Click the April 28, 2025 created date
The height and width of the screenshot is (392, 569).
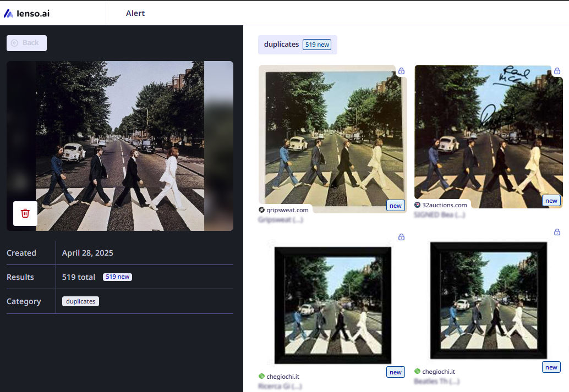pyautogui.click(x=87, y=253)
